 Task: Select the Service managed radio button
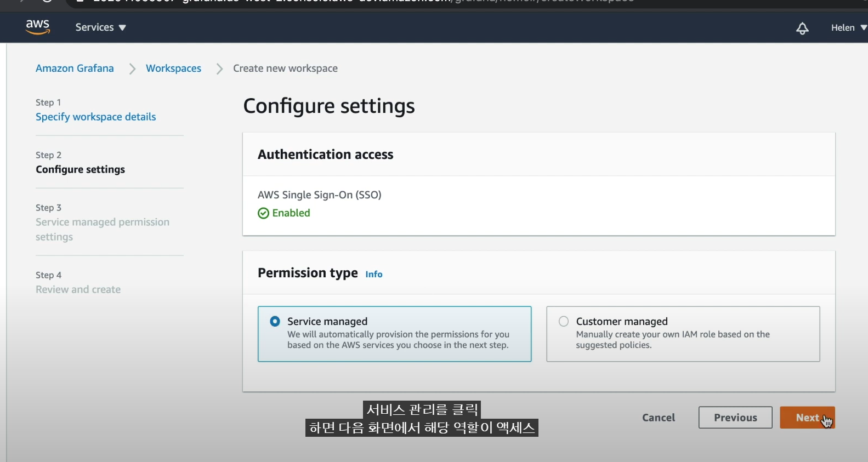tap(275, 321)
